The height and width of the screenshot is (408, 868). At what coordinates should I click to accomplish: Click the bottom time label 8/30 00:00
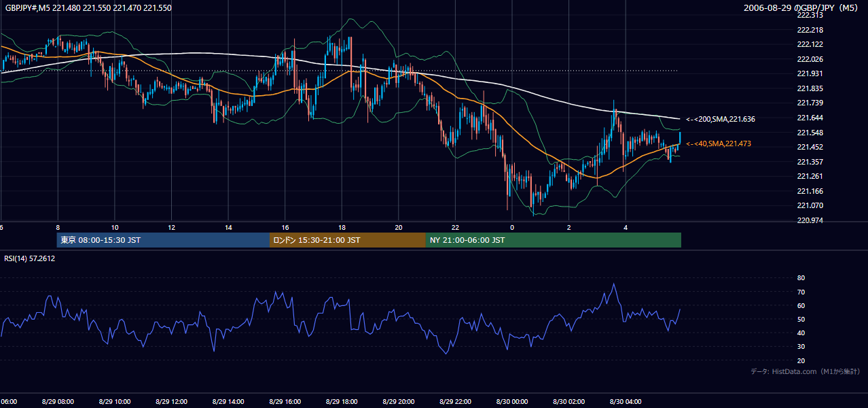512,402
